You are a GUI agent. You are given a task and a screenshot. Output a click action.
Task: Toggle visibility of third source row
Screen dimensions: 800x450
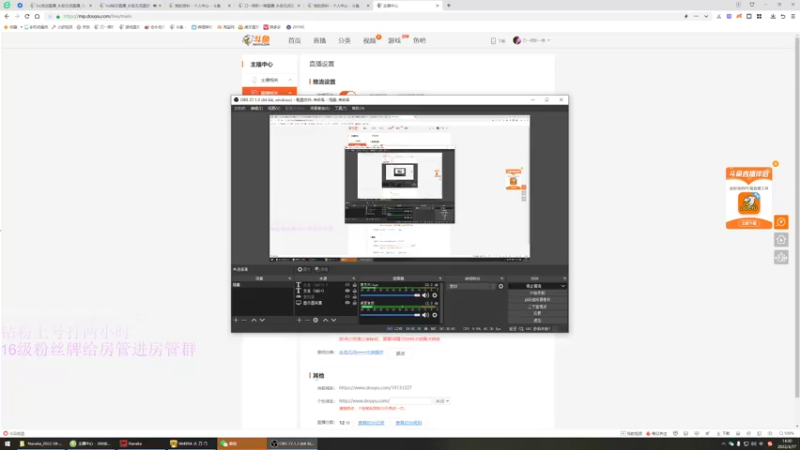pyautogui.click(x=347, y=297)
